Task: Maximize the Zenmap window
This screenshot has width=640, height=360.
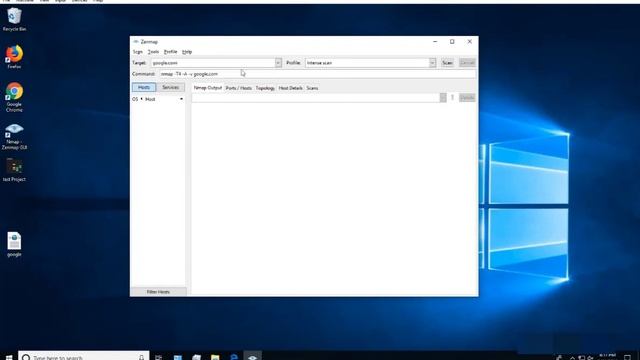Action: click(452, 42)
